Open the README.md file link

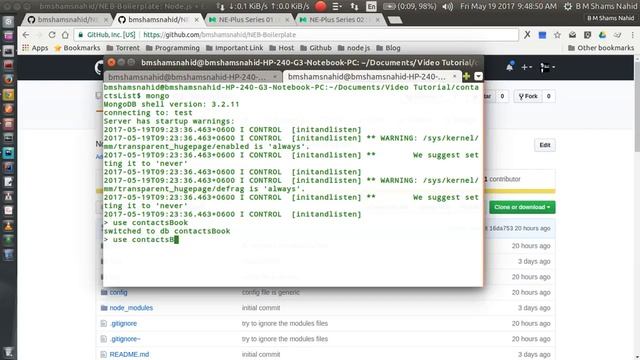[129, 355]
